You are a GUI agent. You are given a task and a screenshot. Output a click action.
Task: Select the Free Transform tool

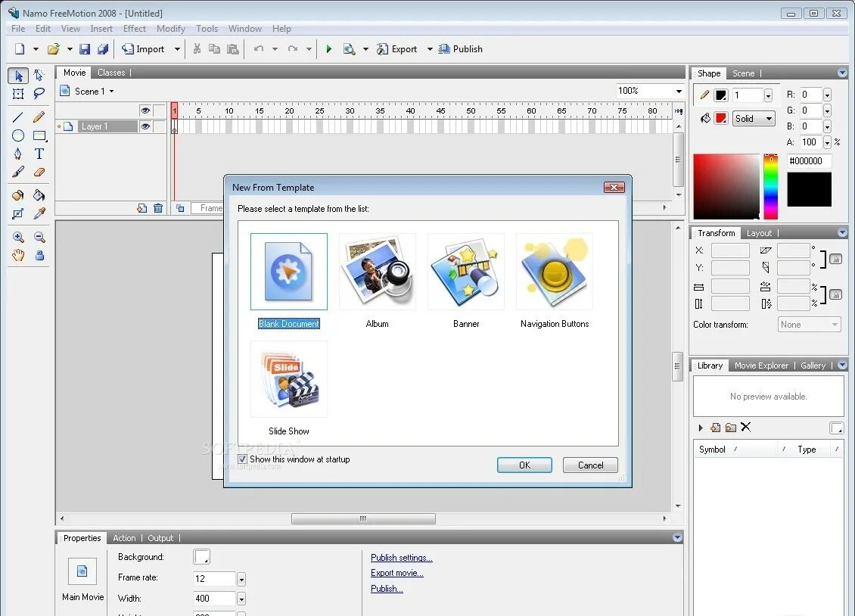click(x=18, y=94)
